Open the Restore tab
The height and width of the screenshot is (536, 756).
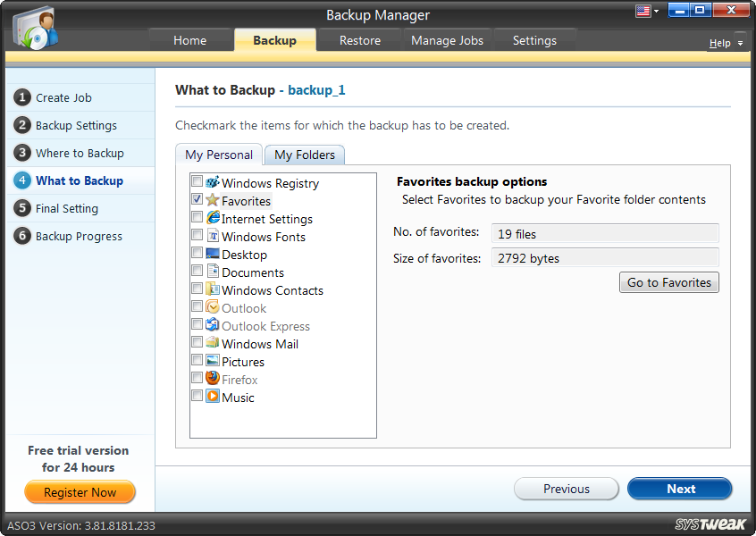[359, 40]
